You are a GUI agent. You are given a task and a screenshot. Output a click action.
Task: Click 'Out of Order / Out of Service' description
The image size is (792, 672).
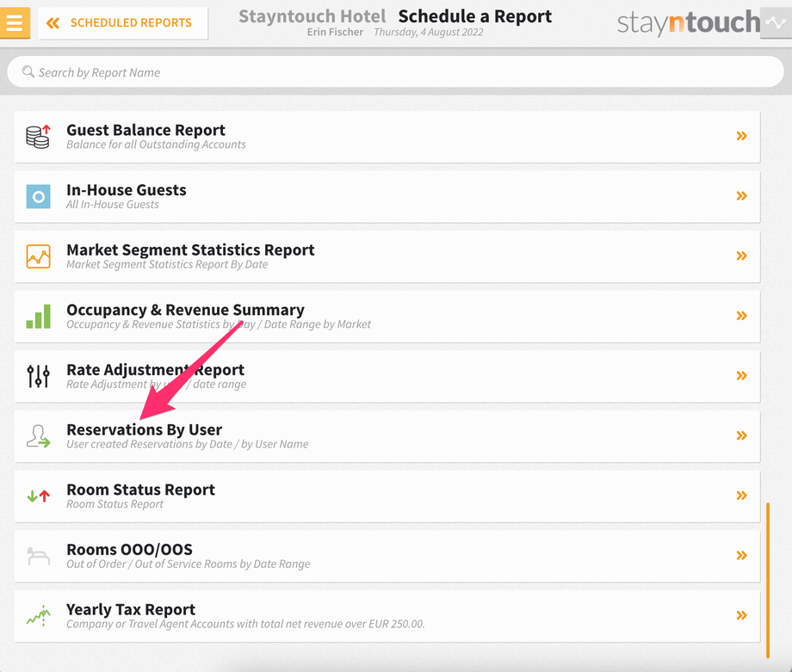click(189, 564)
